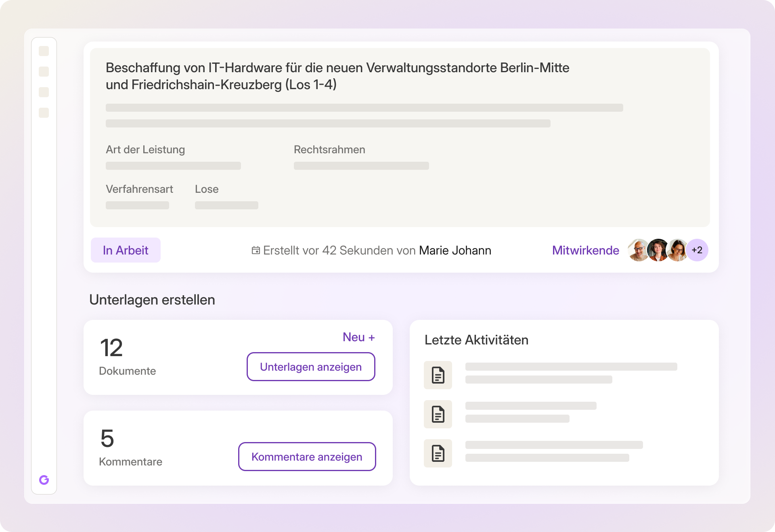
Task: Click the author name Marie Johann
Action: coord(455,250)
